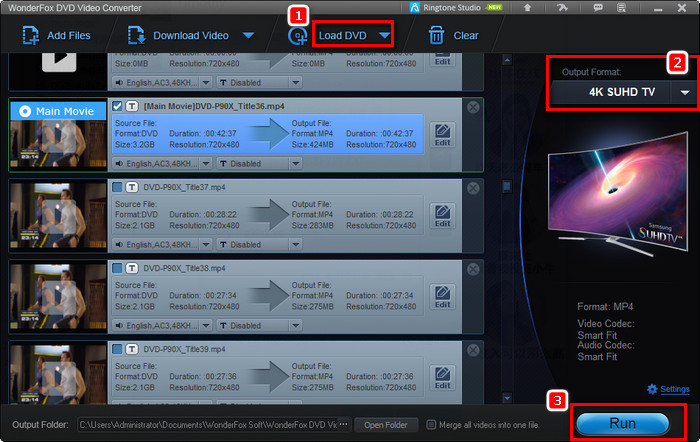Expand the Load DVD dropdown arrow
This screenshot has height=442, width=700.
384,35
